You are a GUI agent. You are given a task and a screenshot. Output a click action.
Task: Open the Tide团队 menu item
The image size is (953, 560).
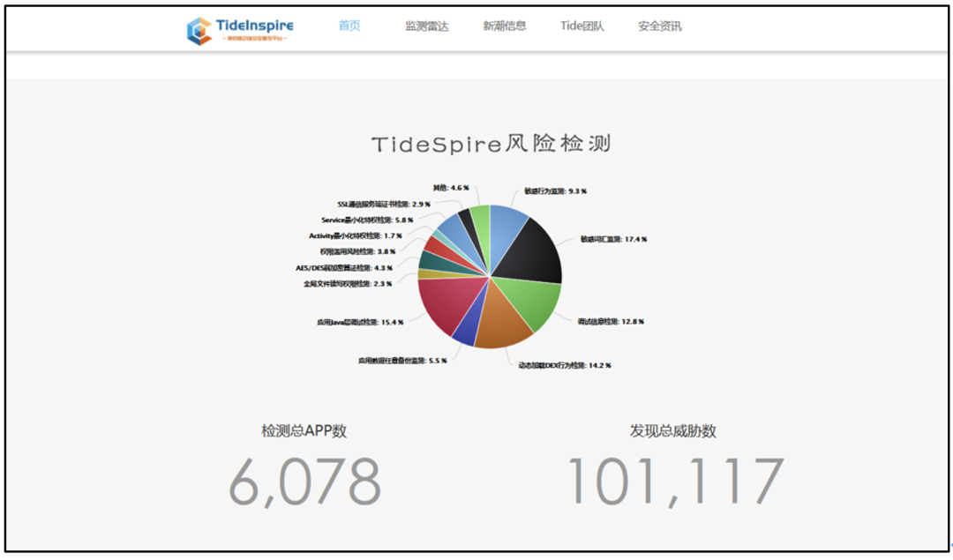(x=582, y=26)
